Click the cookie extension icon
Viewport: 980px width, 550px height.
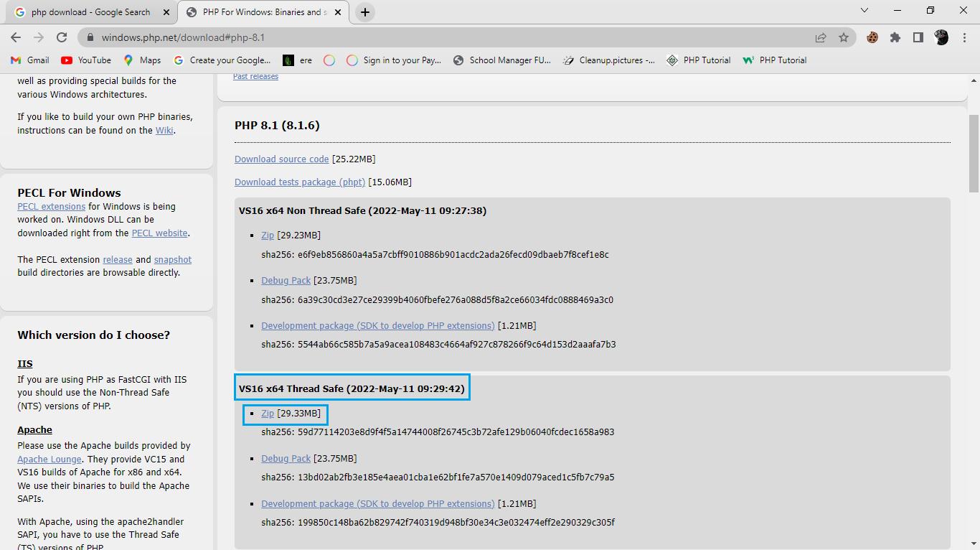872,37
